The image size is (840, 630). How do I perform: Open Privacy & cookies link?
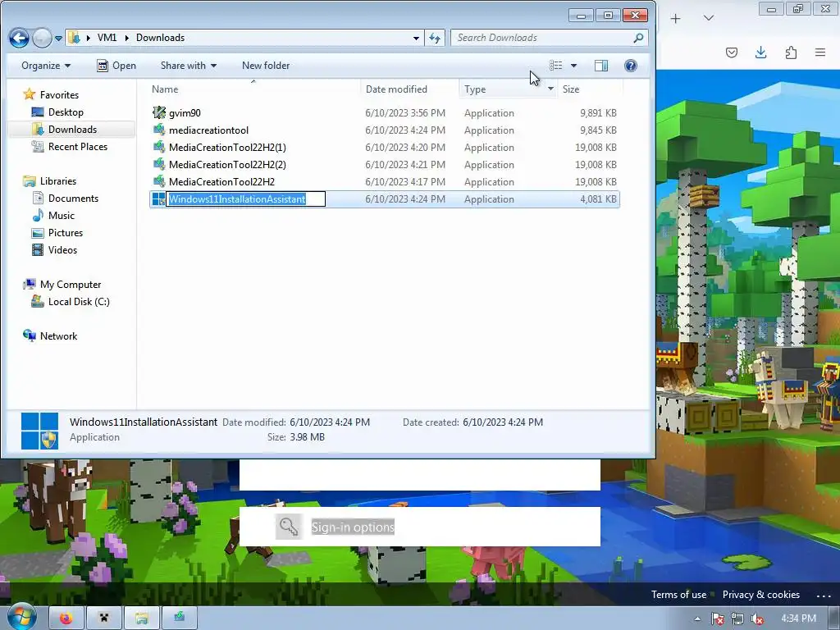[760, 595]
